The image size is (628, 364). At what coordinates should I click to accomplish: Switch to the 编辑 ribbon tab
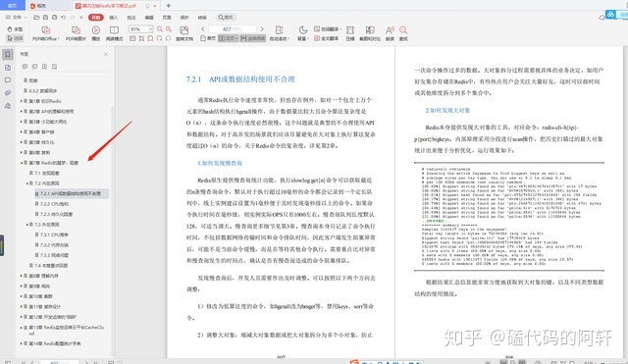149,18
